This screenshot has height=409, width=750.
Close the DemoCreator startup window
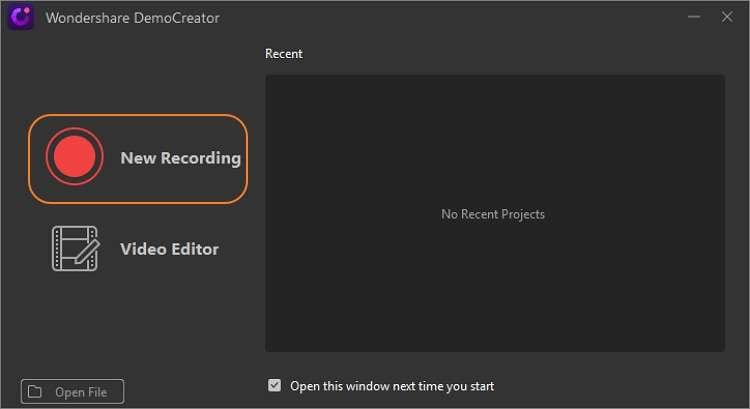pos(727,17)
